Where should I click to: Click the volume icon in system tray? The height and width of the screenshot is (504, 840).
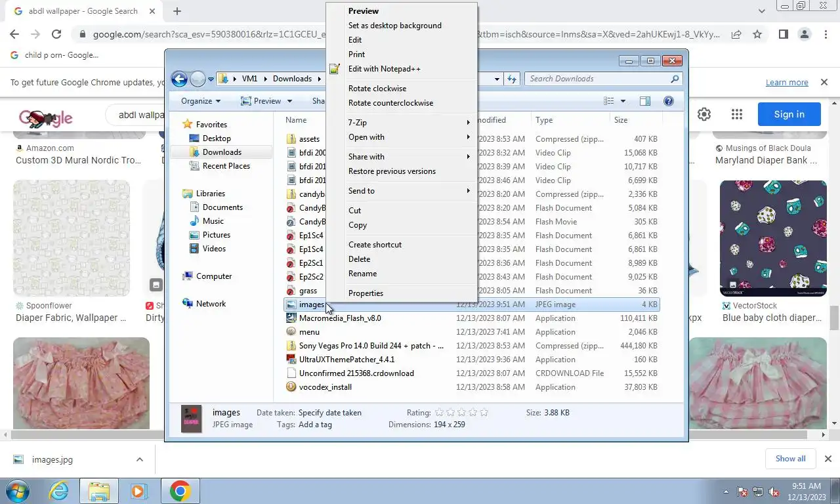[774, 492]
